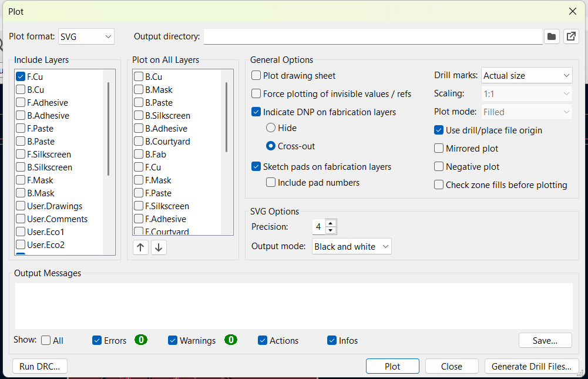This screenshot has width=588, height=379.
Task: Check F.Mask in Include Layers
Action: coord(21,180)
